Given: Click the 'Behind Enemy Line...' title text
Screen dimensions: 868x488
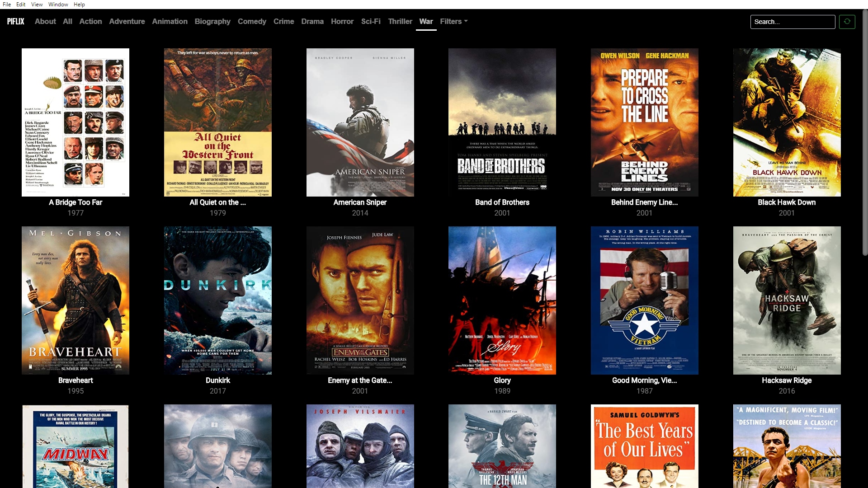Looking at the screenshot, I should pos(645,202).
